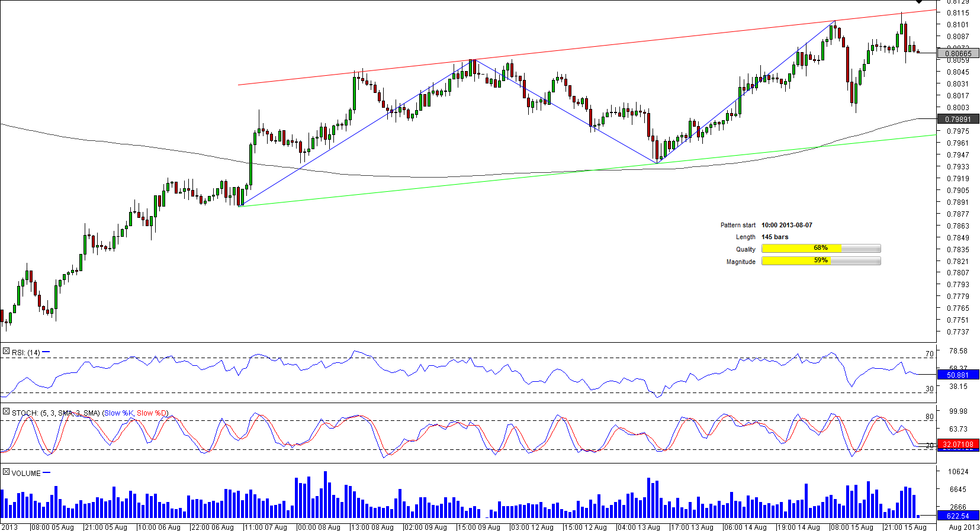
Task: Click the stochastic value 32.07108 red label
Action: (x=957, y=445)
